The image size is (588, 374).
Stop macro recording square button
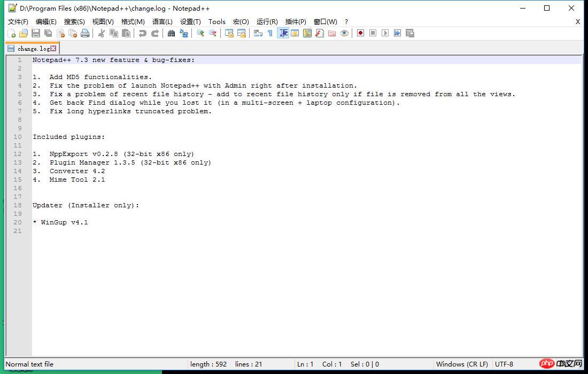373,33
